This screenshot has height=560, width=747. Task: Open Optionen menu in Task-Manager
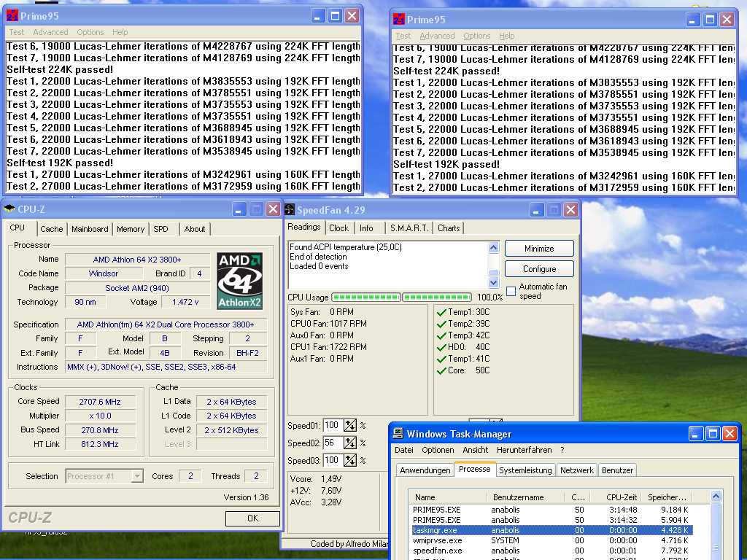click(438, 450)
